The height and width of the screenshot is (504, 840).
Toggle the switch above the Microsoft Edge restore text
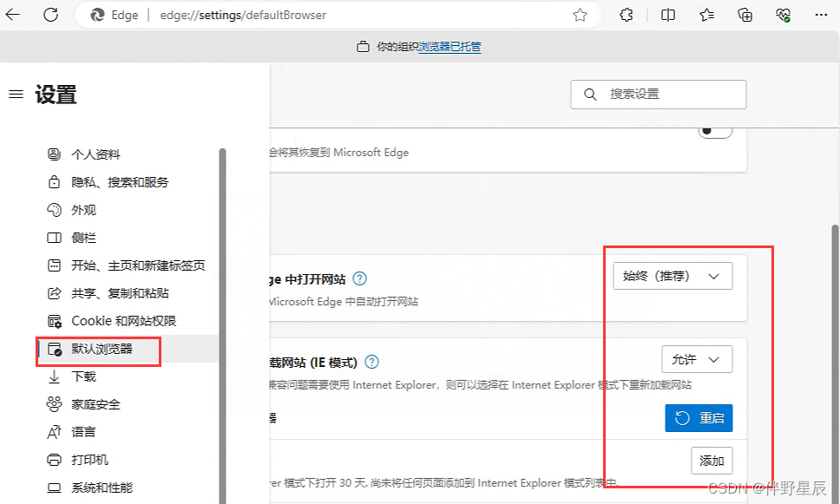[x=715, y=131]
